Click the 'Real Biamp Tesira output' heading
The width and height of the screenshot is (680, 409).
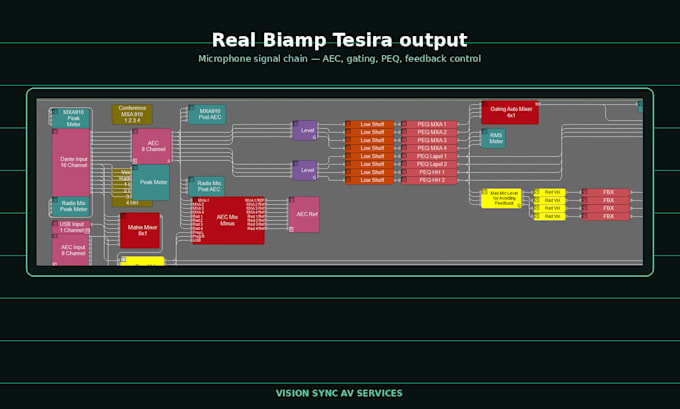(340, 40)
